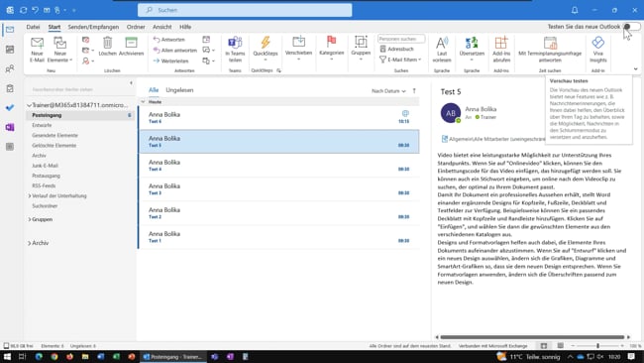The height and width of the screenshot is (363, 644).
Task: Open the Tasks clipboard icon in sidebar
Action: (x=10, y=88)
